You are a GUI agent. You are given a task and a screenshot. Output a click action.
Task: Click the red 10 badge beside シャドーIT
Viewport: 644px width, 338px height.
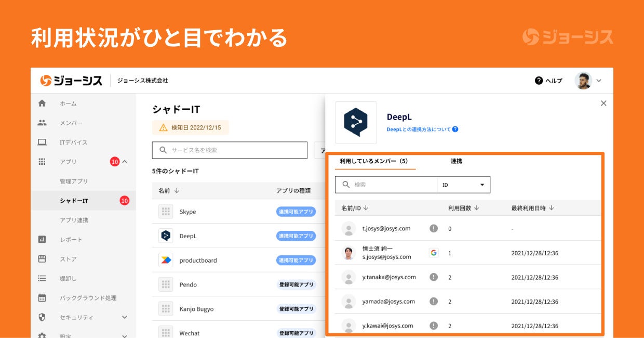click(124, 201)
